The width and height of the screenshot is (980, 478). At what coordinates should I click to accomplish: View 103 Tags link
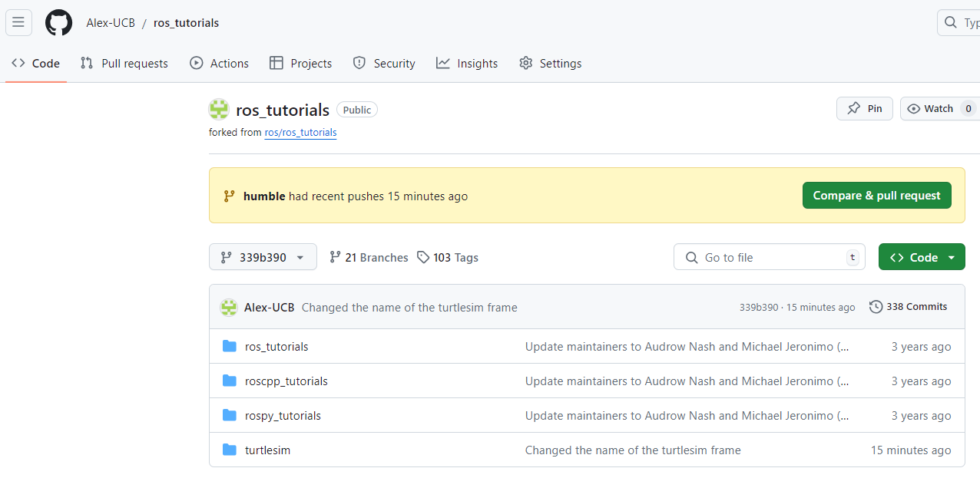[448, 257]
